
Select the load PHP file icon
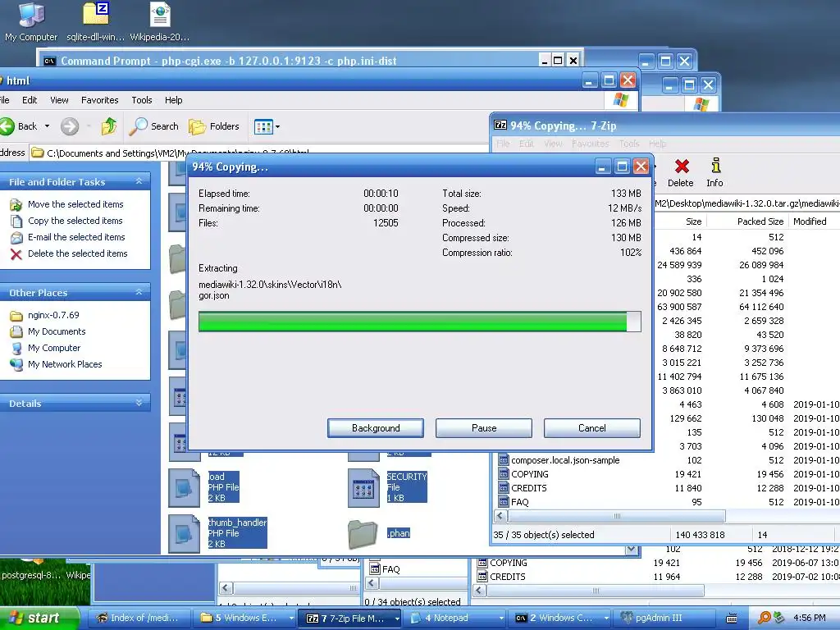click(184, 487)
